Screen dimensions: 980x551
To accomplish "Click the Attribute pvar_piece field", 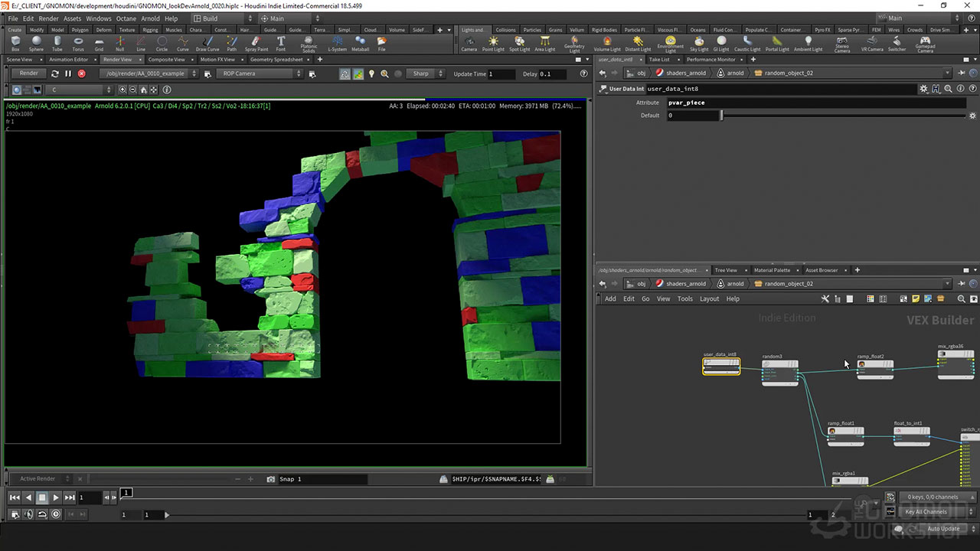I will pos(815,103).
